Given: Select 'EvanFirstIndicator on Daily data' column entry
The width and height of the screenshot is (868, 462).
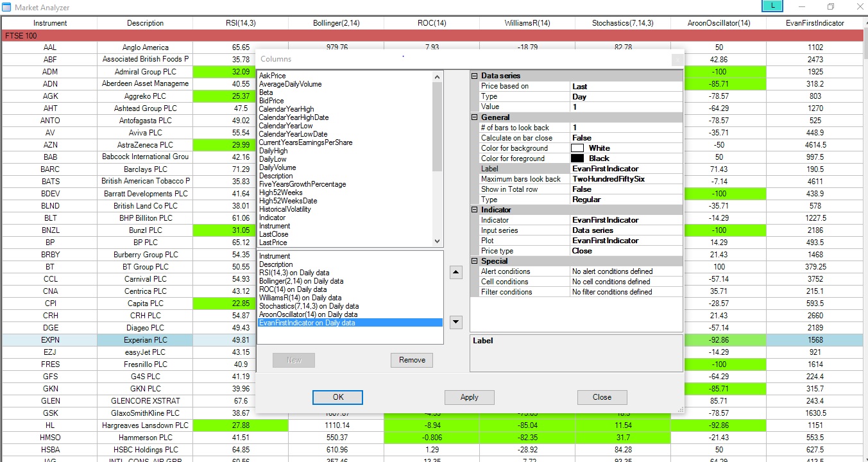Looking at the screenshot, I should click(x=350, y=323).
